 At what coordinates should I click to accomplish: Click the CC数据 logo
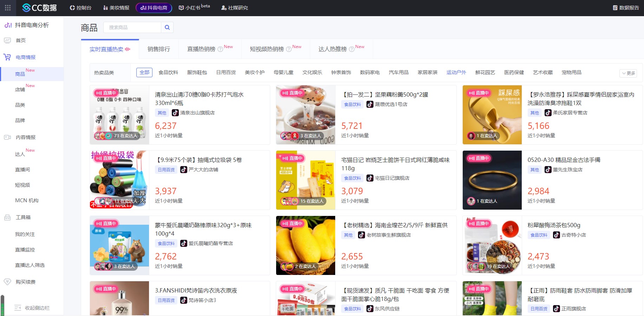click(36, 8)
